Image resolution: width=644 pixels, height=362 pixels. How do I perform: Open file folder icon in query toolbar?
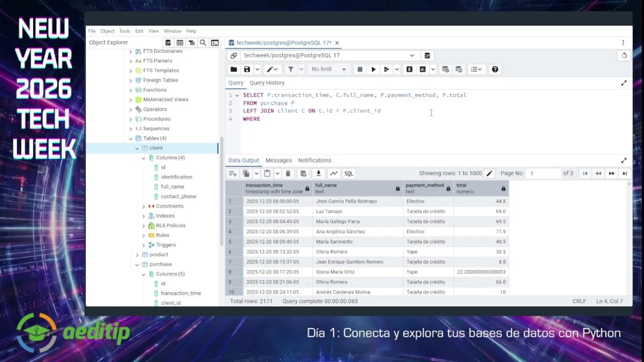pyautogui.click(x=233, y=69)
